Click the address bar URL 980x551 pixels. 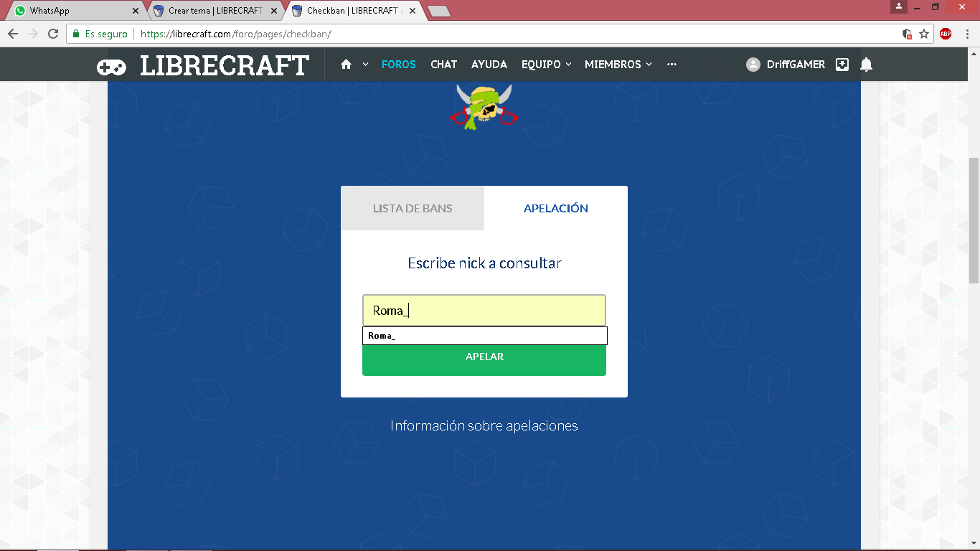tap(235, 34)
